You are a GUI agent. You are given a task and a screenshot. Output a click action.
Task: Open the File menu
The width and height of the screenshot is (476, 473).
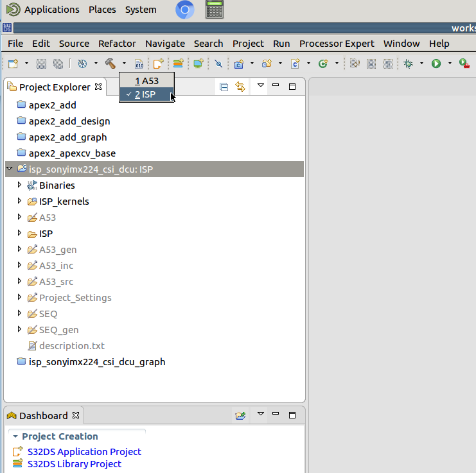15,44
